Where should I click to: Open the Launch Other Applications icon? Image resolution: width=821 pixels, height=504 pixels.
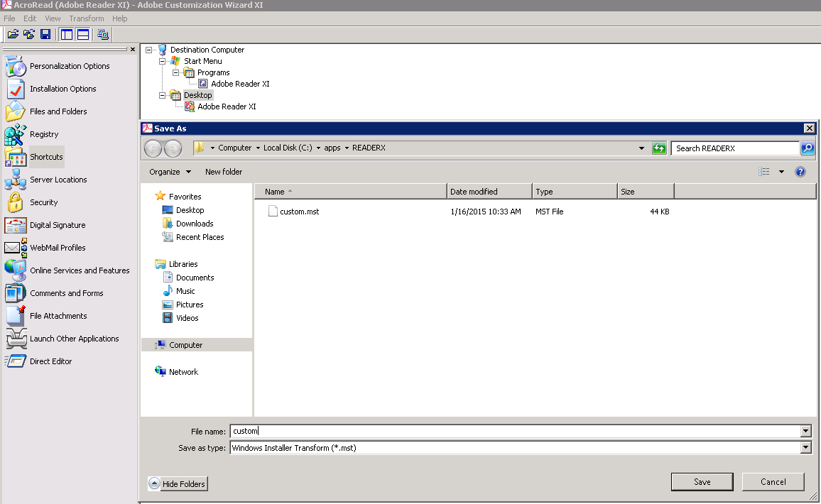15,339
